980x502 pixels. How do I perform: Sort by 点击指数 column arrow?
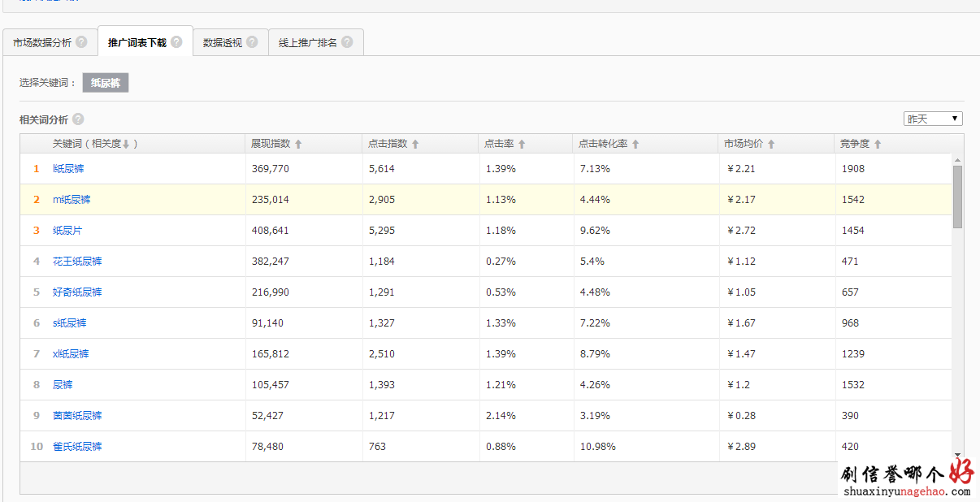point(415,144)
